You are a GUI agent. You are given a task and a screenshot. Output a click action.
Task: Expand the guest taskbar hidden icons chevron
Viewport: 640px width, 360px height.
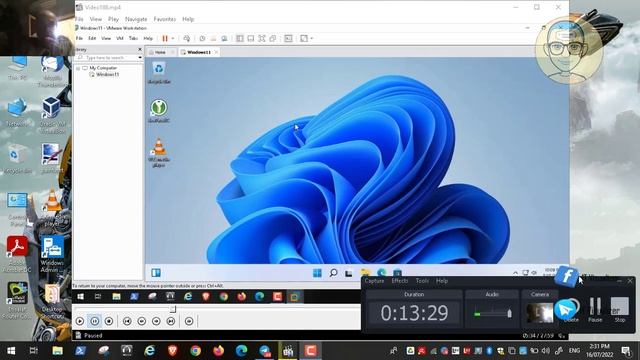tap(516, 272)
